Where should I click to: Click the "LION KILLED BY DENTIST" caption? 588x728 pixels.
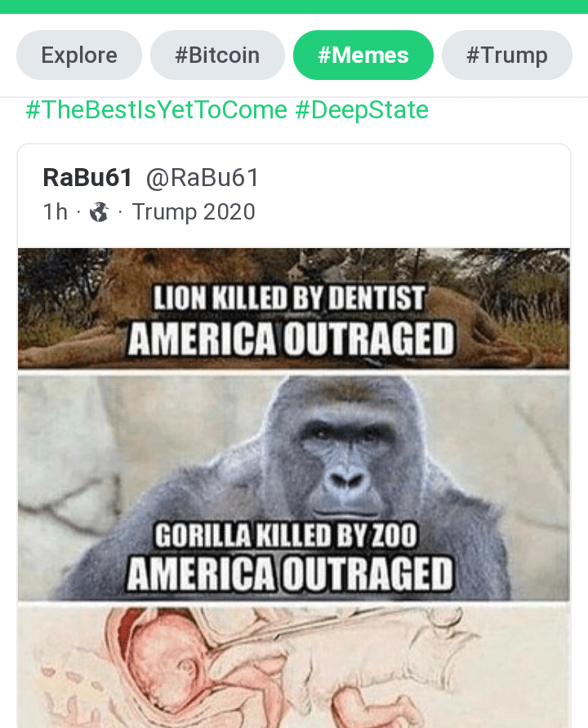tap(290, 298)
